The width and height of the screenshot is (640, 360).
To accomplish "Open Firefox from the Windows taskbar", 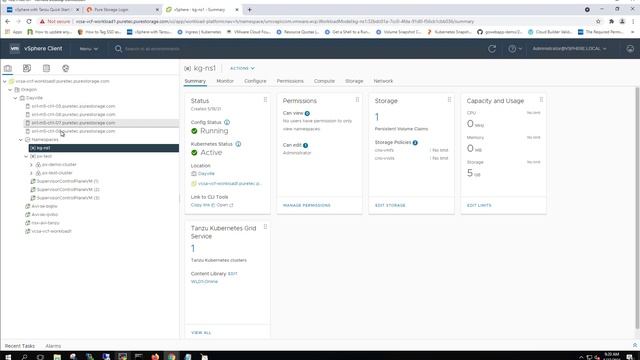I will point(155,356).
